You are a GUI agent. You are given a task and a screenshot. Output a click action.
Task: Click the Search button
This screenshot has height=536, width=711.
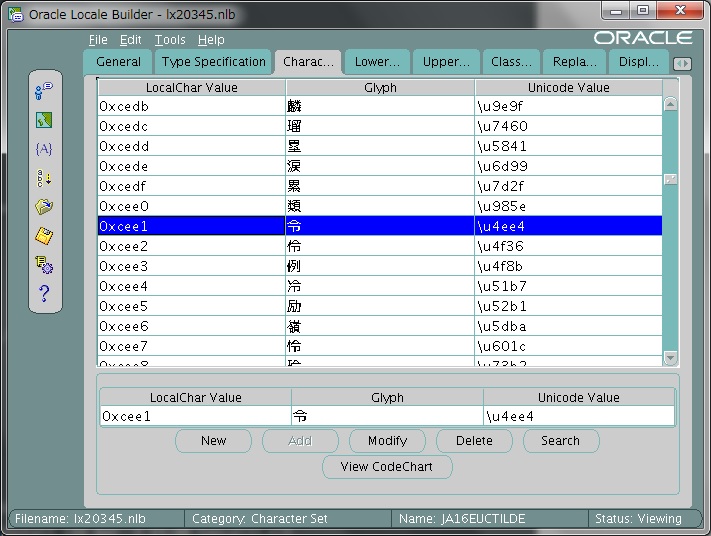coord(561,441)
